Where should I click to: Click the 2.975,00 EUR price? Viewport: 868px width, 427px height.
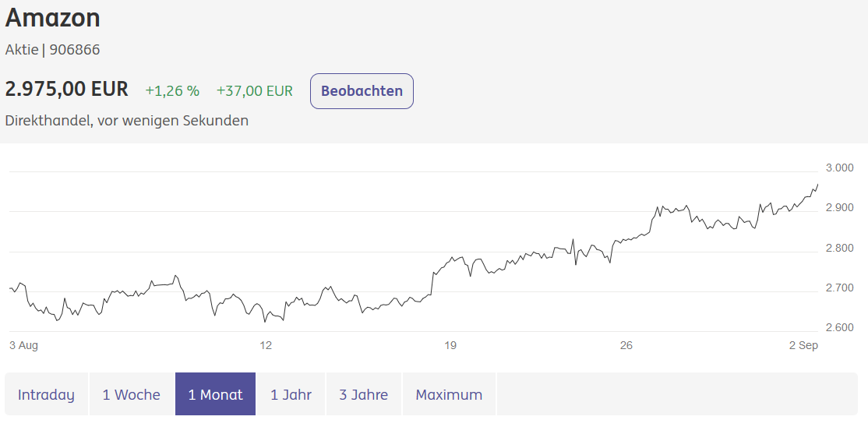tap(67, 89)
